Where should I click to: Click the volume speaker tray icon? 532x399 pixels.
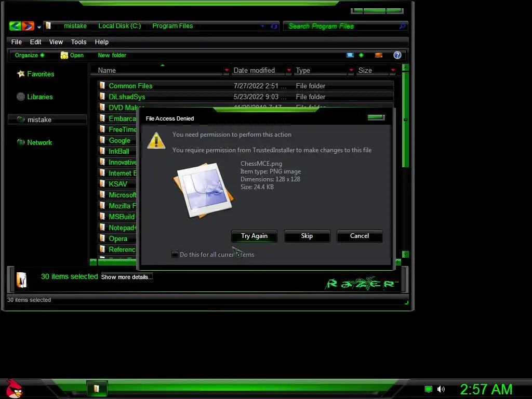click(x=441, y=389)
